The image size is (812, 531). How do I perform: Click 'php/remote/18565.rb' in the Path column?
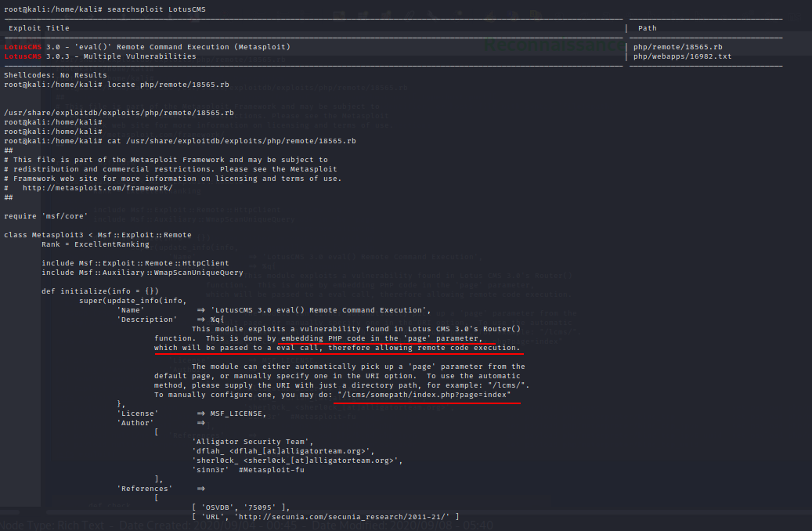678,47
